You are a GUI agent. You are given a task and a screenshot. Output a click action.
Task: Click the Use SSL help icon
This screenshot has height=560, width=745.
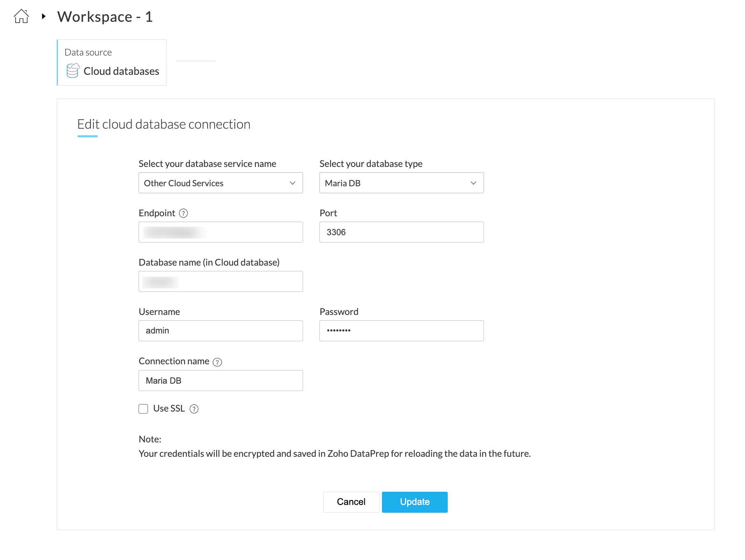[194, 409]
